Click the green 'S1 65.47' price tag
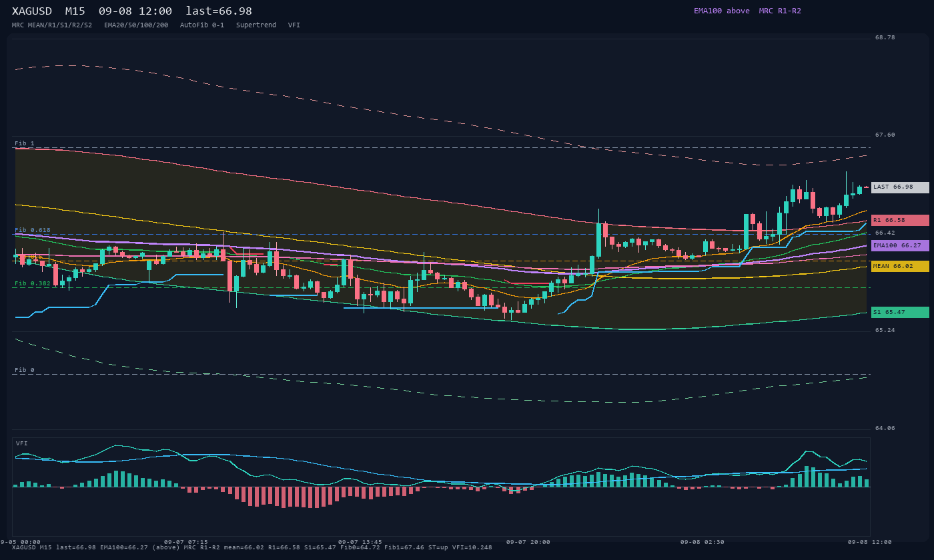This screenshot has height=560, width=934. (x=900, y=312)
